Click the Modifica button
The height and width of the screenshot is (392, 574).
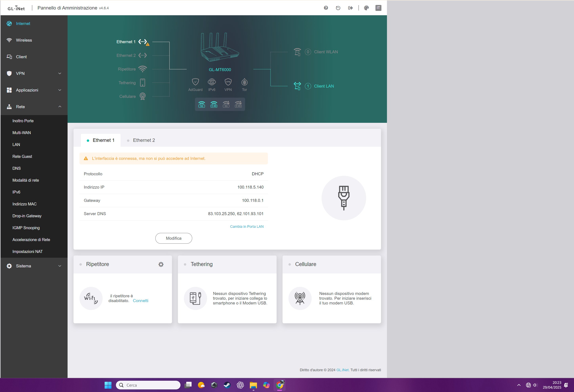(174, 238)
